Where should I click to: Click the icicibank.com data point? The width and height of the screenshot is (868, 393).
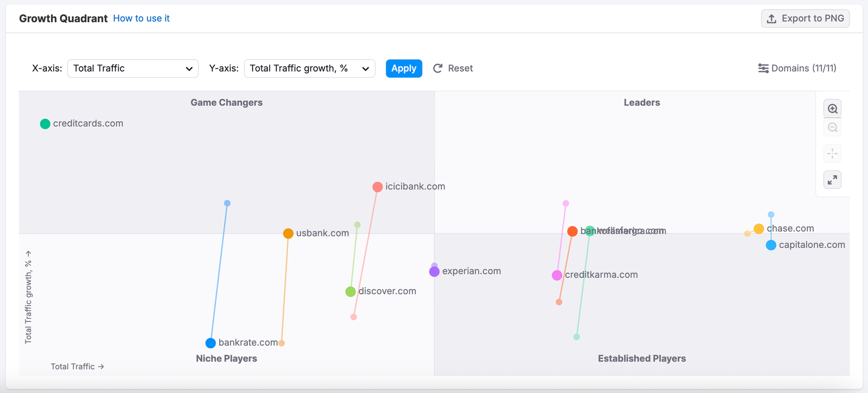[x=378, y=187]
